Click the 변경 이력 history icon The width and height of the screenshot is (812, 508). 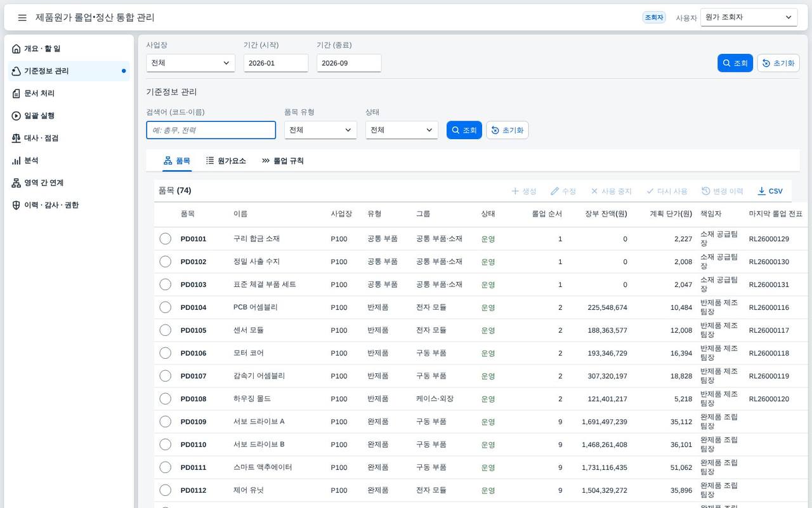click(x=706, y=191)
